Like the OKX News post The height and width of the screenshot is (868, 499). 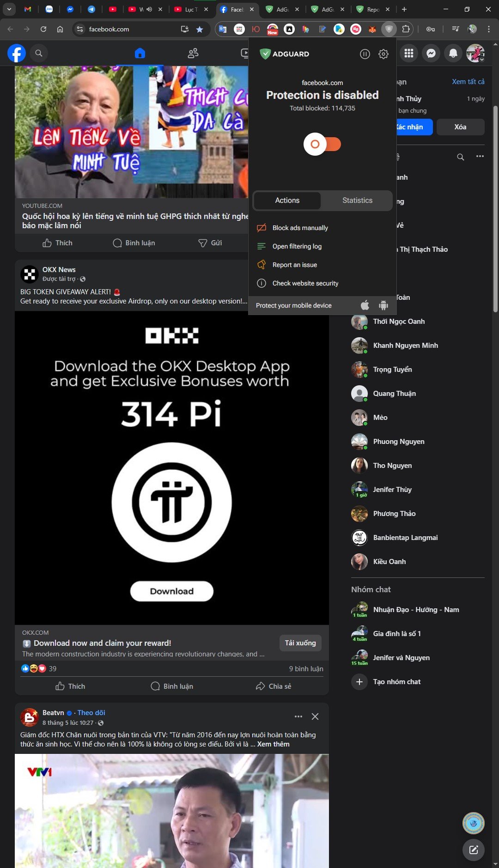pos(70,686)
